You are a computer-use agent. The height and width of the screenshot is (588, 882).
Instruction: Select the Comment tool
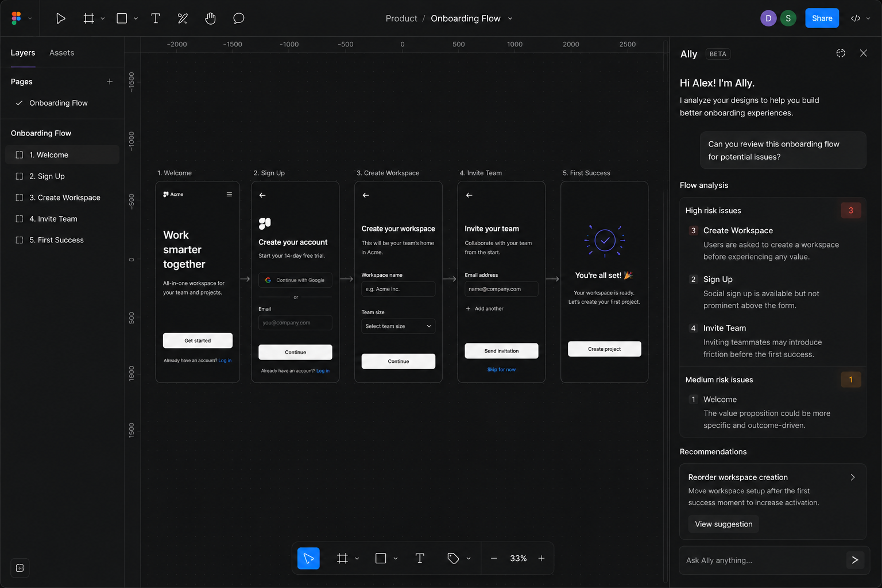[239, 18]
